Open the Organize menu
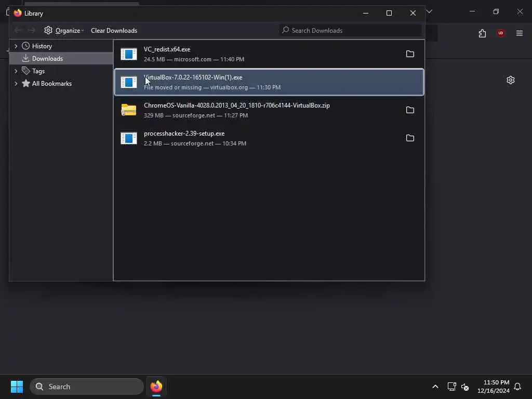532x399 pixels. (64, 31)
